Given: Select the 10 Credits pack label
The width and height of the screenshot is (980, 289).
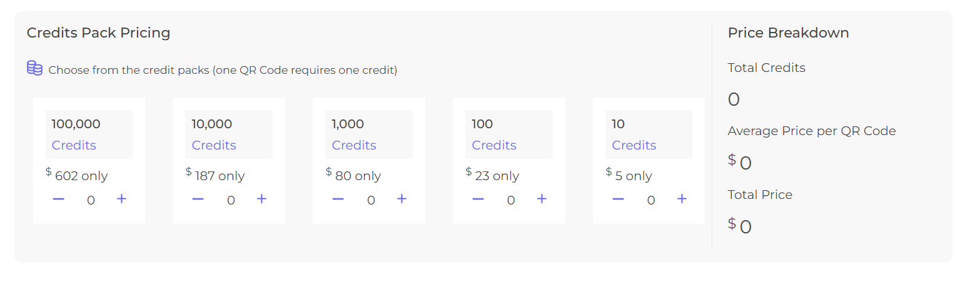Looking at the screenshot, I should click(x=649, y=134).
